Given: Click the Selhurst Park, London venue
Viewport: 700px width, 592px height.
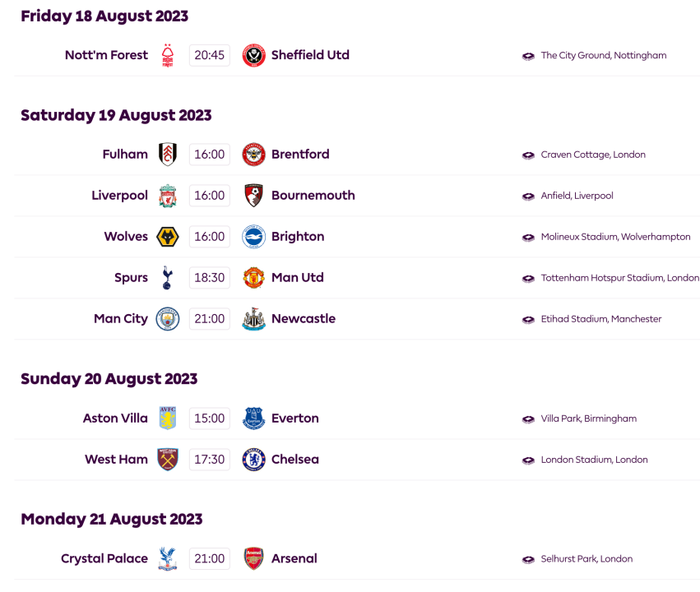Looking at the screenshot, I should [x=586, y=559].
